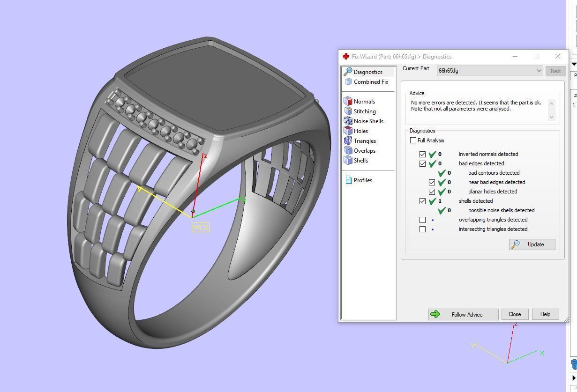Enable overlapping triangles detected checkbox
This screenshot has height=392, width=577.
pos(422,220)
